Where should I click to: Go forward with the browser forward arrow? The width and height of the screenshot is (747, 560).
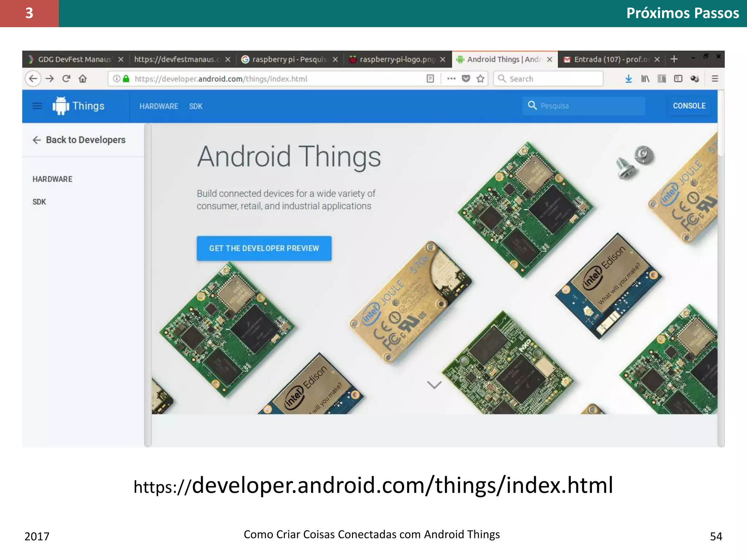click(x=50, y=78)
